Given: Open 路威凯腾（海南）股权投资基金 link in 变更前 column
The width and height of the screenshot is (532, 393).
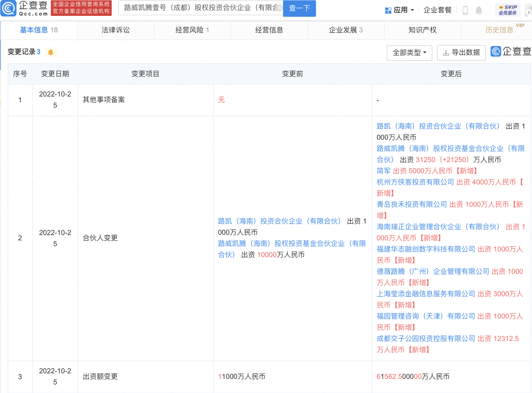Looking at the screenshot, I should pyautogui.click(x=292, y=249).
